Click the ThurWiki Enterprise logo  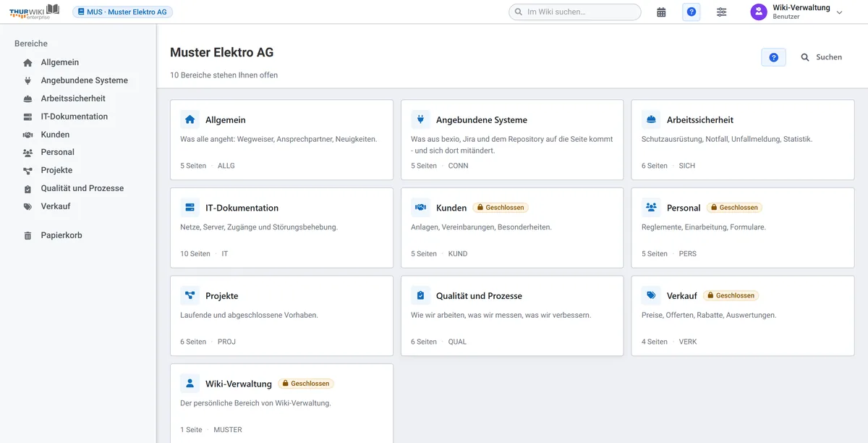pos(35,12)
